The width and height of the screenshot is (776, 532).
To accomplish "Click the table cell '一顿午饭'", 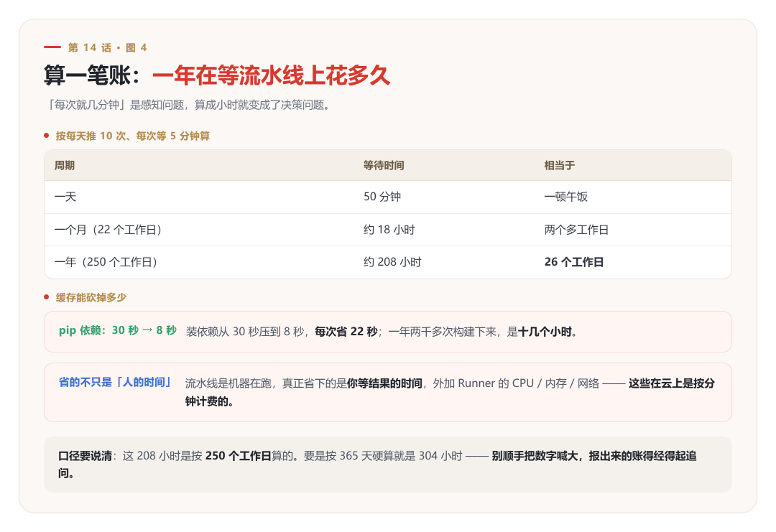I will pyautogui.click(x=565, y=197).
